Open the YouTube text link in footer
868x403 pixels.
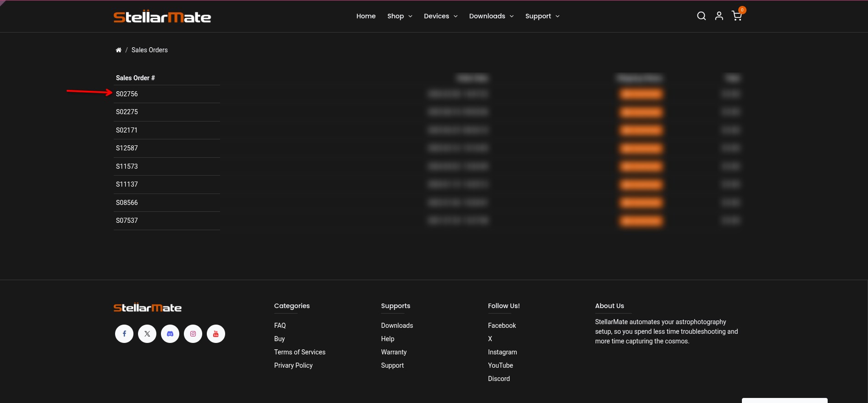click(x=501, y=365)
